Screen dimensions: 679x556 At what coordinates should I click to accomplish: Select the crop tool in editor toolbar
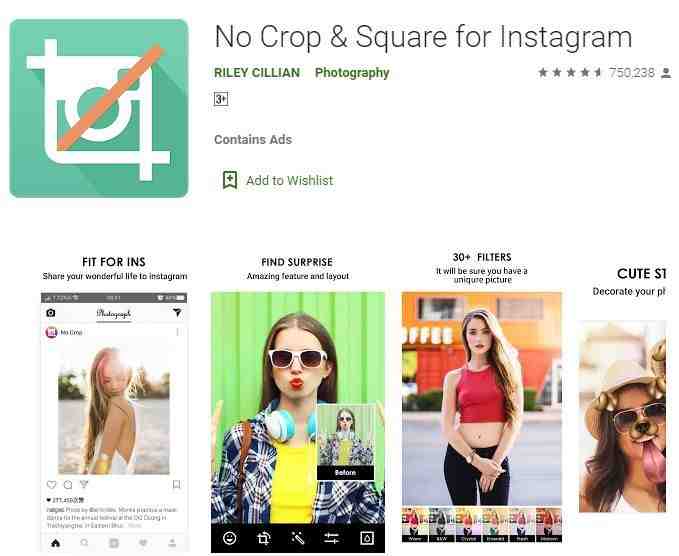pos(263,538)
